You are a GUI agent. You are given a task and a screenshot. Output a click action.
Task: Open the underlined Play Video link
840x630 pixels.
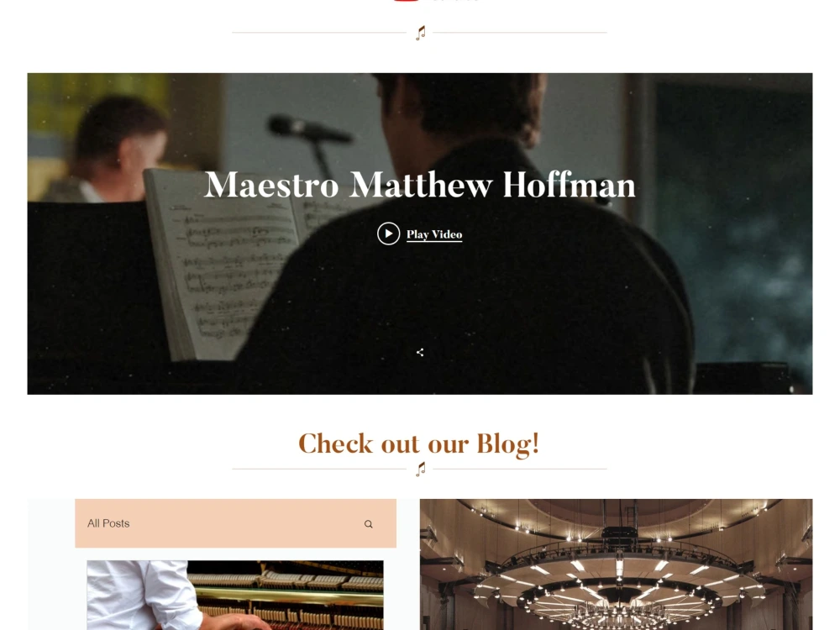pos(434,234)
